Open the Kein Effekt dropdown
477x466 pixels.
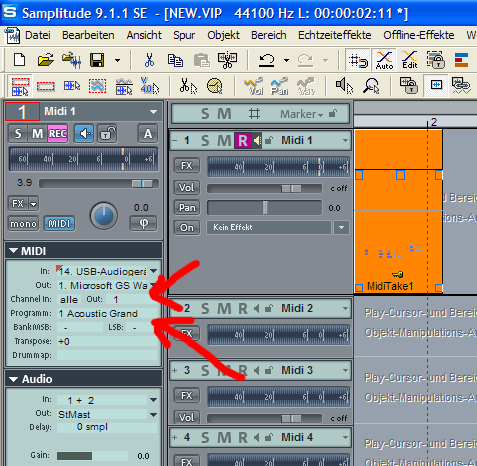[341, 228]
